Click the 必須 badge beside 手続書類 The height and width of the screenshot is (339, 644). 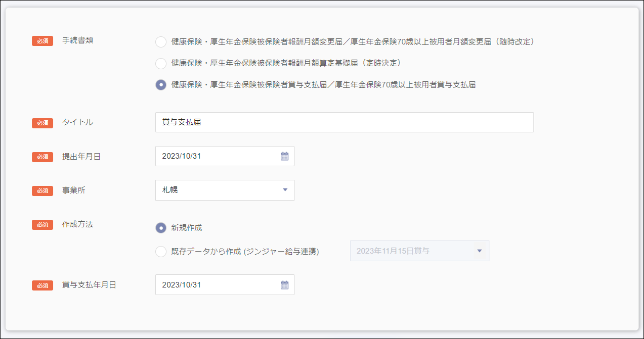coord(42,41)
